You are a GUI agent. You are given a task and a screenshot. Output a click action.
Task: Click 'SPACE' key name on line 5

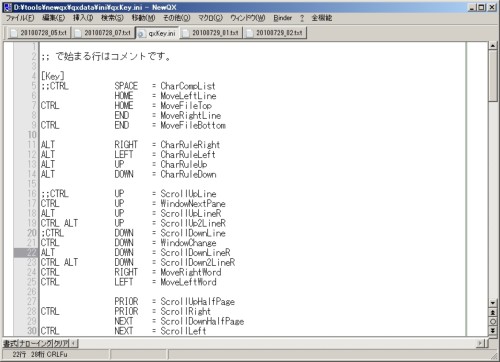click(126, 86)
